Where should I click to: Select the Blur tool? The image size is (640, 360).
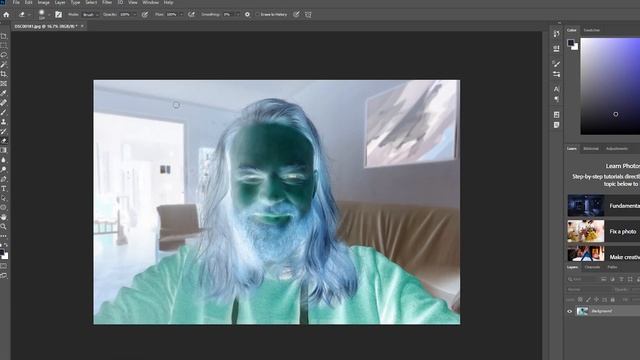4,160
